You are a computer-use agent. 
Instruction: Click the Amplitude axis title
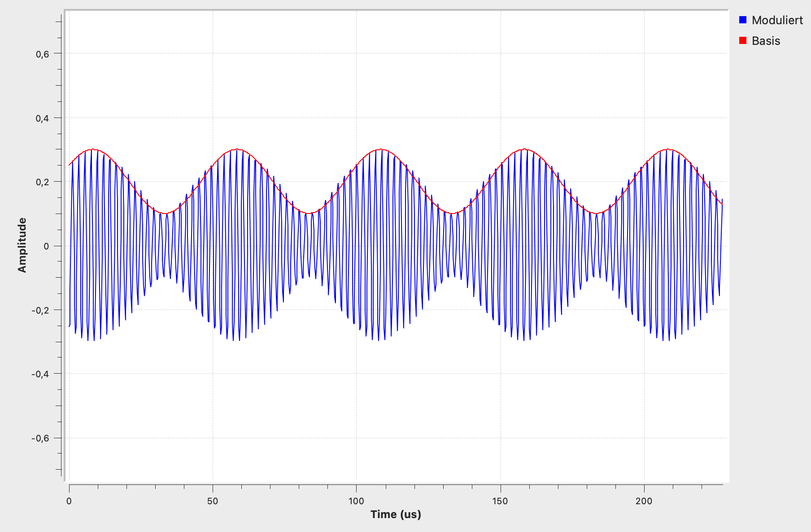[x=22, y=245]
